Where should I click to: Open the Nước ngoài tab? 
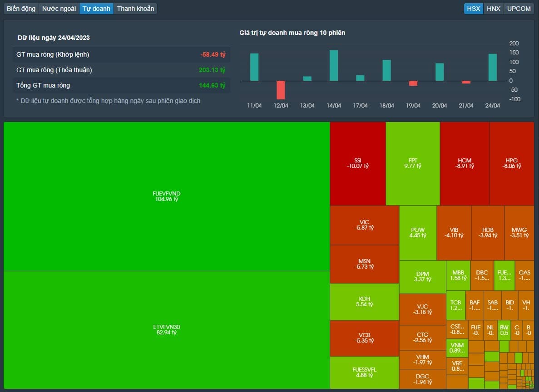coord(59,9)
